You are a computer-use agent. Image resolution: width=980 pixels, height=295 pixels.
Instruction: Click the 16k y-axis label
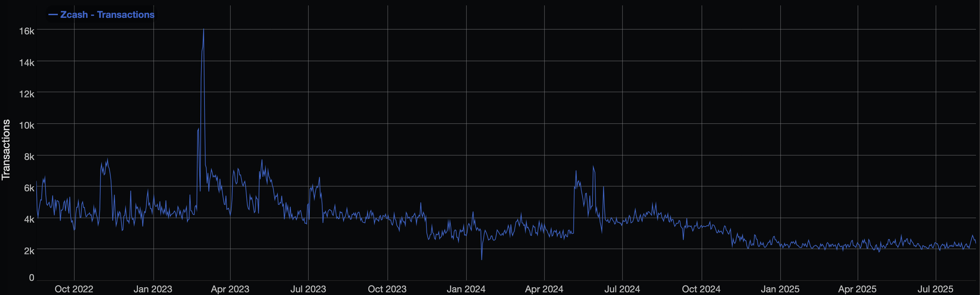pyautogui.click(x=27, y=31)
